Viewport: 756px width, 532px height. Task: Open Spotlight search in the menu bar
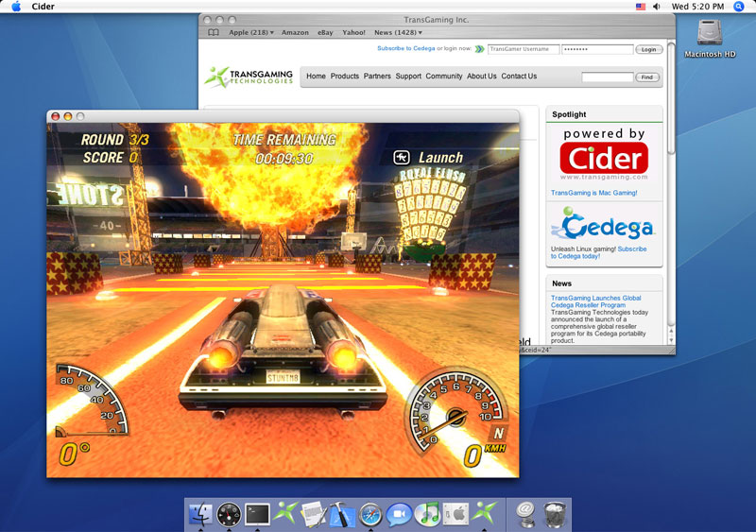[739, 7]
